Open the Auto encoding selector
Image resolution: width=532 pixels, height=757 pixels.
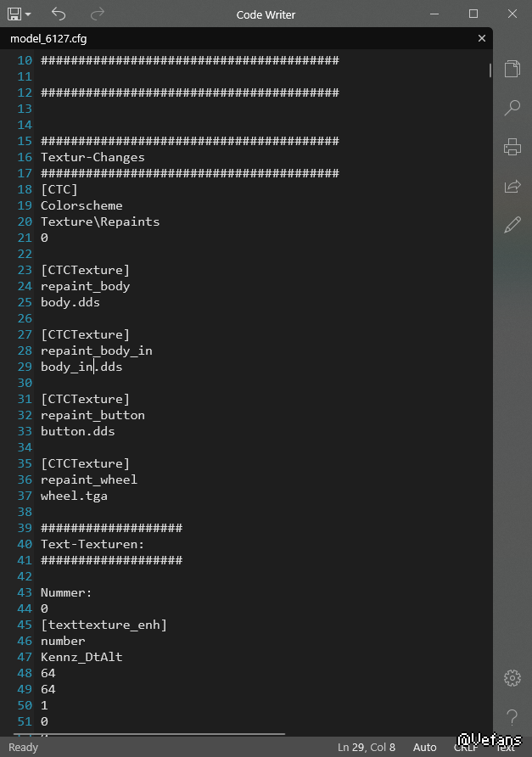coord(424,748)
